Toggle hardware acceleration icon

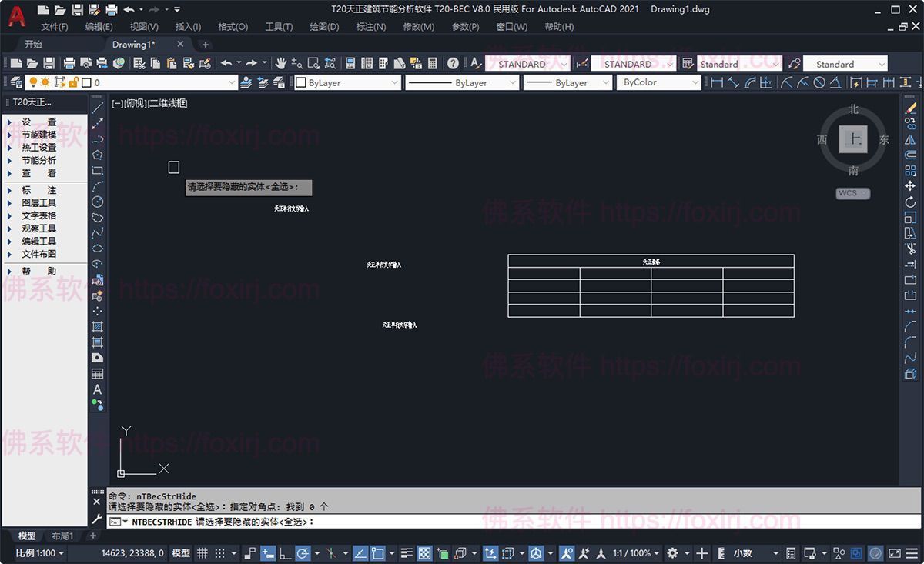[876, 552]
